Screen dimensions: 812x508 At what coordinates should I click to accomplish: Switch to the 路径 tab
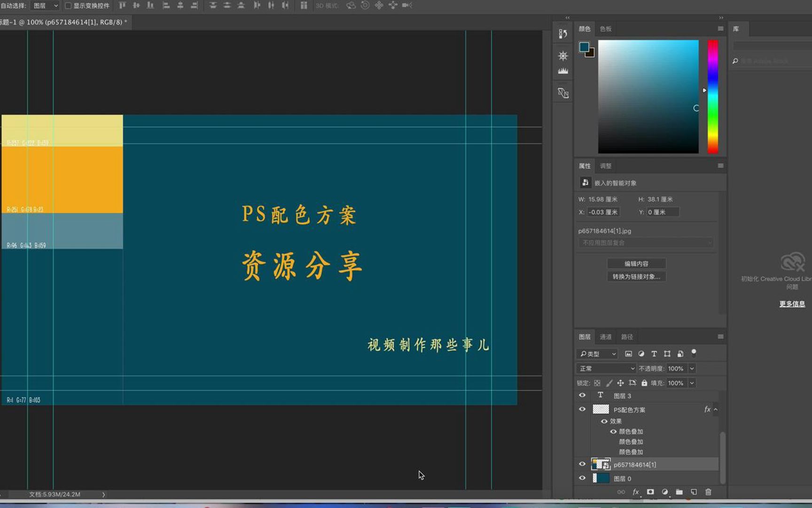point(627,337)
